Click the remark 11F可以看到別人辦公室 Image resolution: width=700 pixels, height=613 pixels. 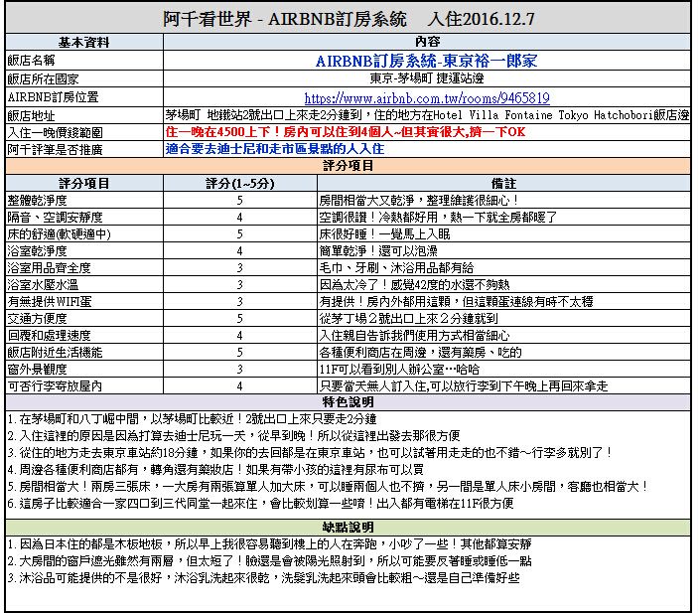click(399, 371)
